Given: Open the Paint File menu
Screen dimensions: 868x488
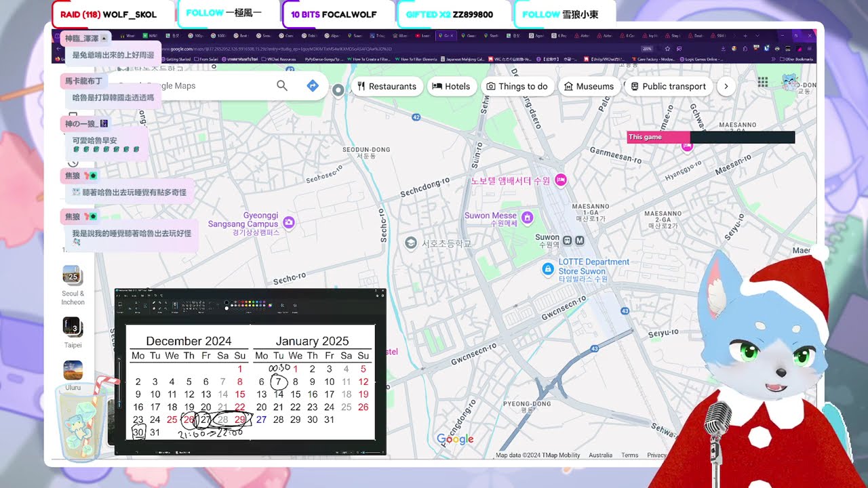Looking at the screenshot, I should [118, 296].
